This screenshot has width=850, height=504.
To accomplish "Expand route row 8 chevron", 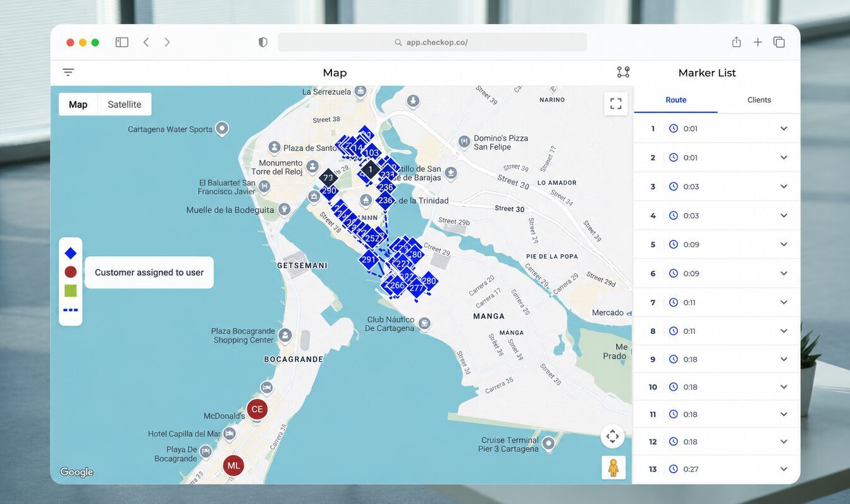I will 784,331.
